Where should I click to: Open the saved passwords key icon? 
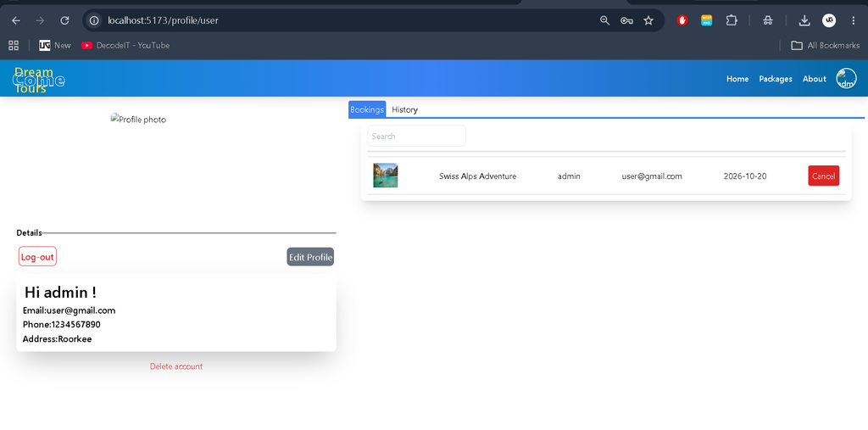tap(626, 20)
